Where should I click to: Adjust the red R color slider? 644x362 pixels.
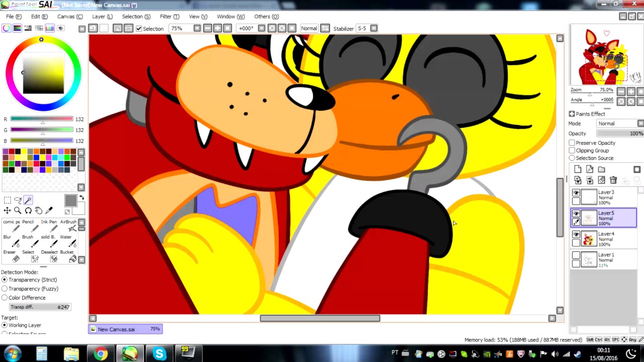pos(42,119)
